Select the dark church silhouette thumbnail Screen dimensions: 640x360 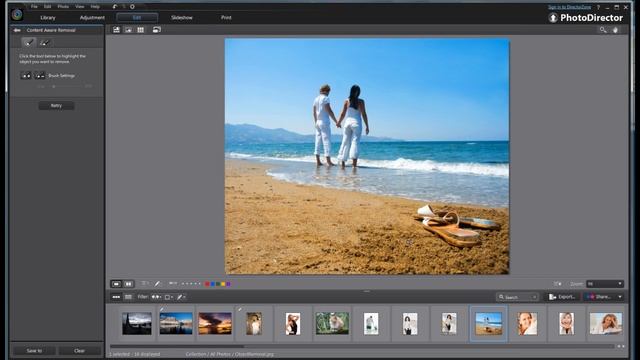click(137, 323)
